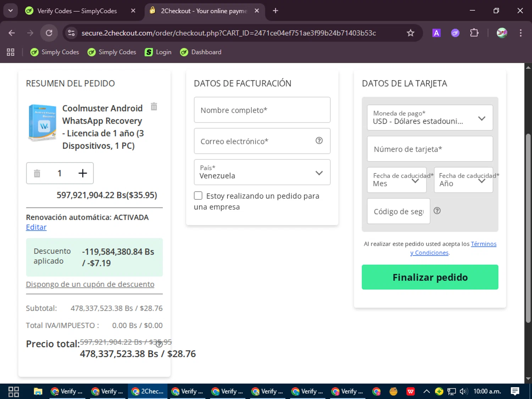Open Chrome three-dot menu
This screenshot has width=532, height=399.
[521, 33]
